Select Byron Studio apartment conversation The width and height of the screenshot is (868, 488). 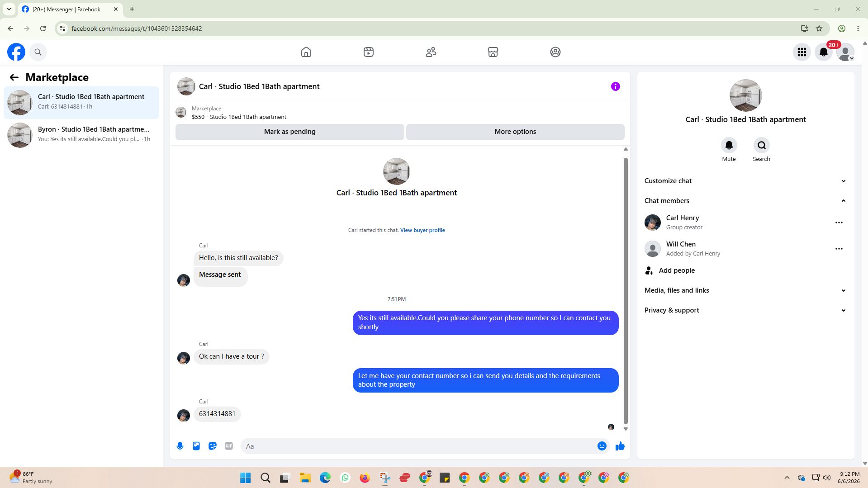(81, 135)
